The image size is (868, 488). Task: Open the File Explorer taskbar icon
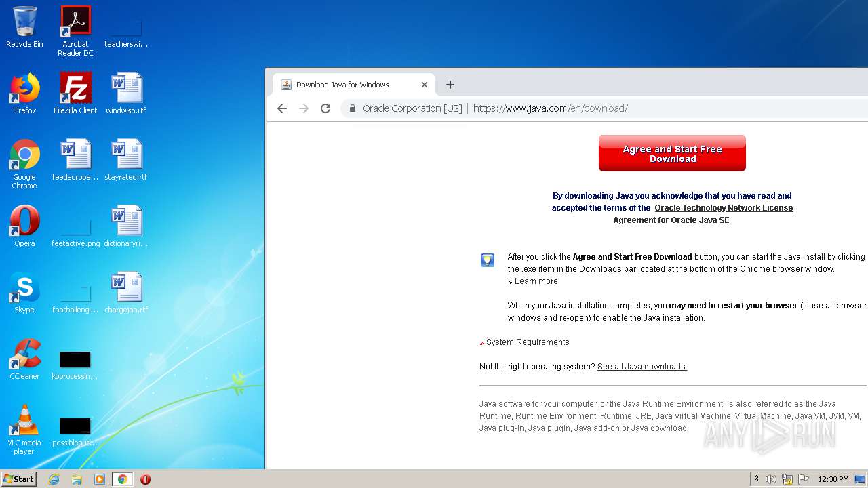(77, 479)
